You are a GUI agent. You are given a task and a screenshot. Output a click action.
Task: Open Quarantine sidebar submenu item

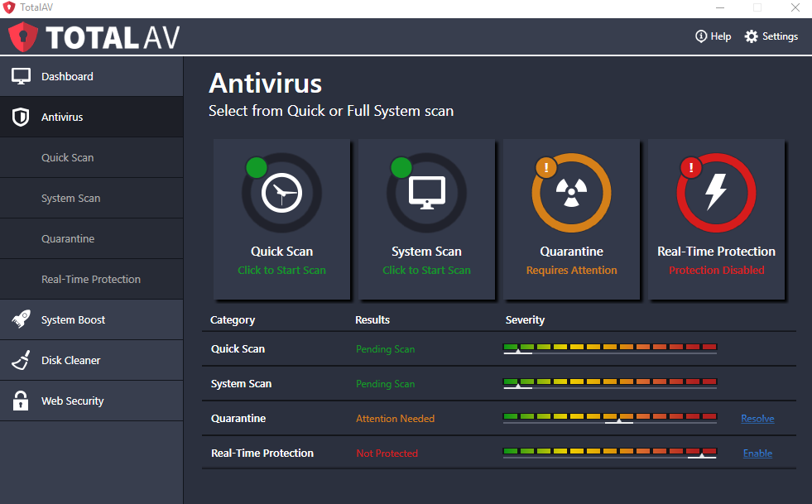[x=92, y=239]
